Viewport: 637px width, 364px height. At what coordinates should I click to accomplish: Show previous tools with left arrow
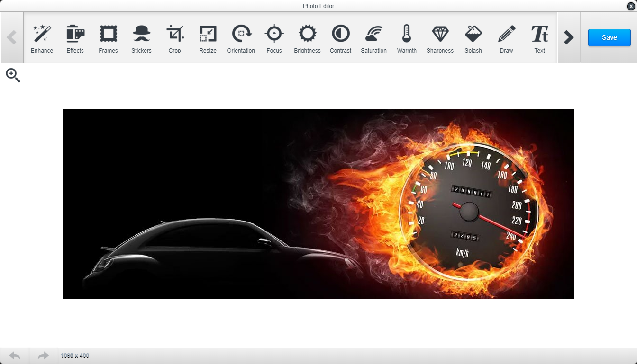click(12, 37)
